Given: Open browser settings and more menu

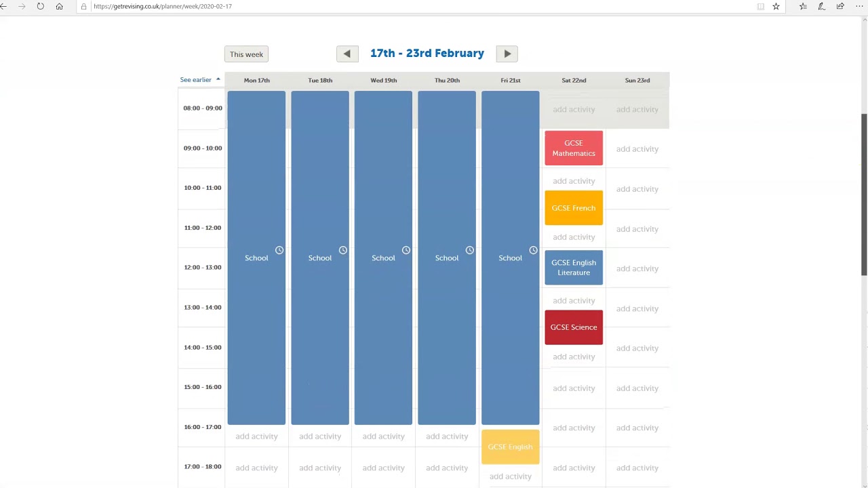Looking at the screenshot, I should (x=859, y=6).
